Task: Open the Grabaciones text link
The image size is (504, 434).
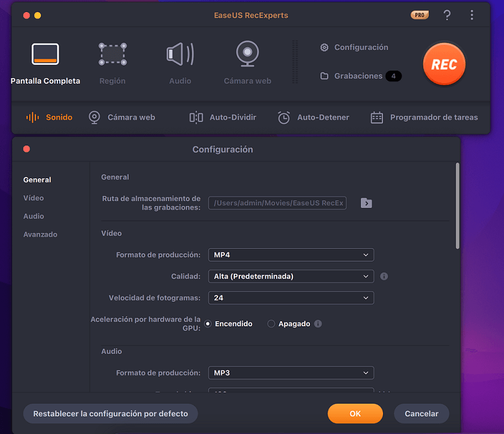Action: click(x=358, y=76)
